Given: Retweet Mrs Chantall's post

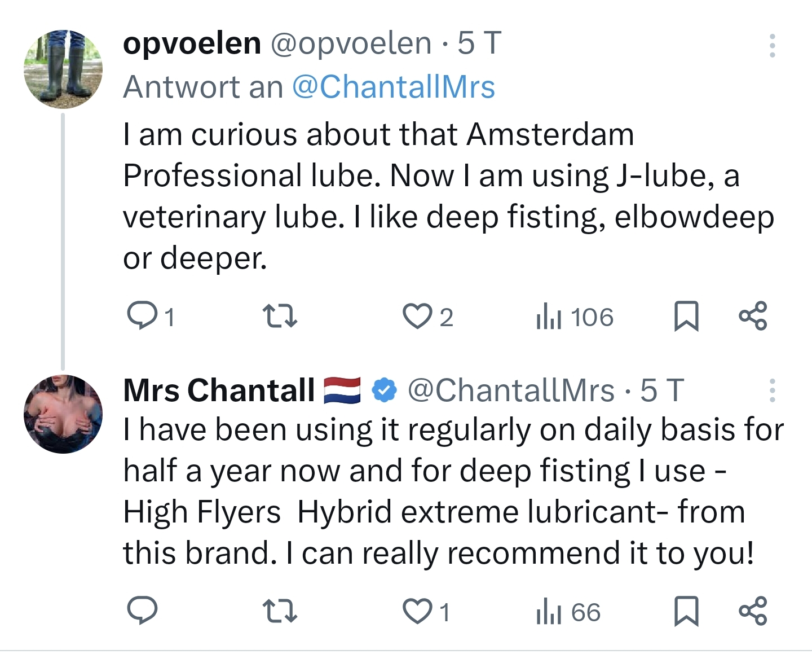Looking at the screenshot, I should pos(280,612).
